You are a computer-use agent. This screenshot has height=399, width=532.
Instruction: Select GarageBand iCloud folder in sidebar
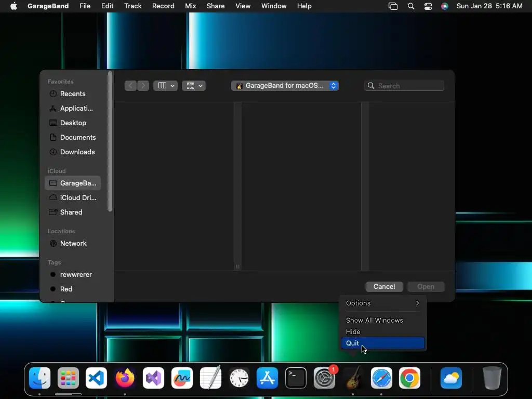click(x=73, y=183)
